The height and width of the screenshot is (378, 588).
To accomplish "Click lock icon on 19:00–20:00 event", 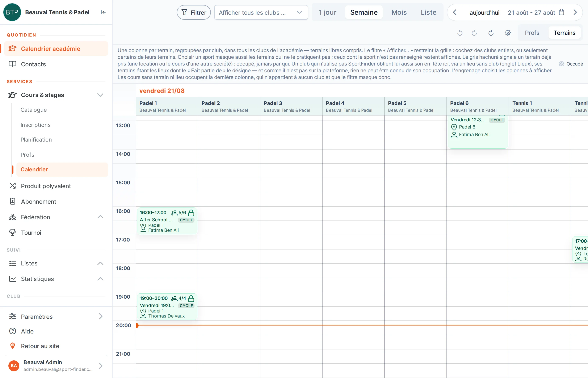I will [191, 298].
